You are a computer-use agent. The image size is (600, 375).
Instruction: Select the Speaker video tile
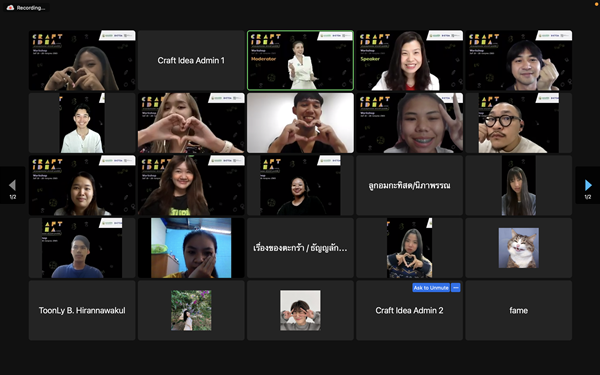tap(409, 60)
